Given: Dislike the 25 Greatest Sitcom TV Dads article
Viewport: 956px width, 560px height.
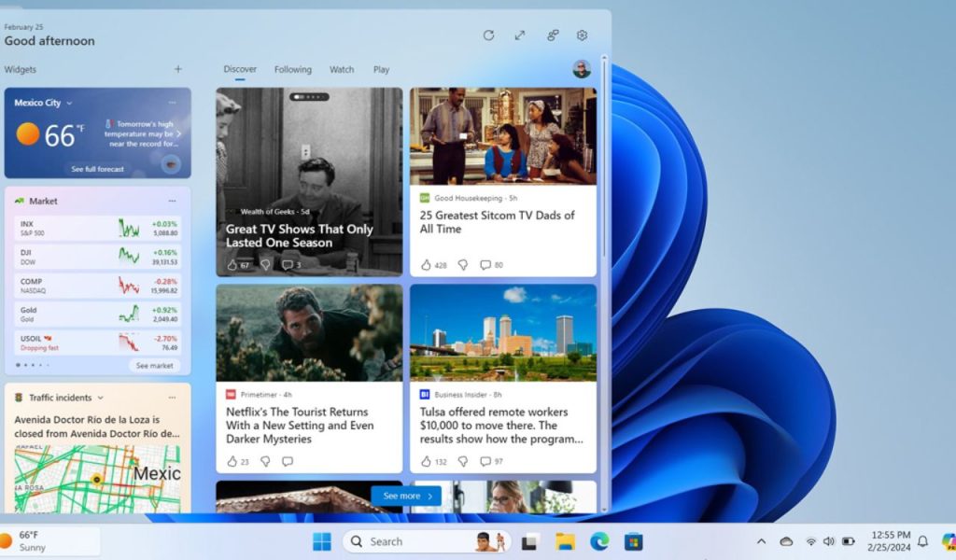Looking at the screenshot, I should (462, 264).
